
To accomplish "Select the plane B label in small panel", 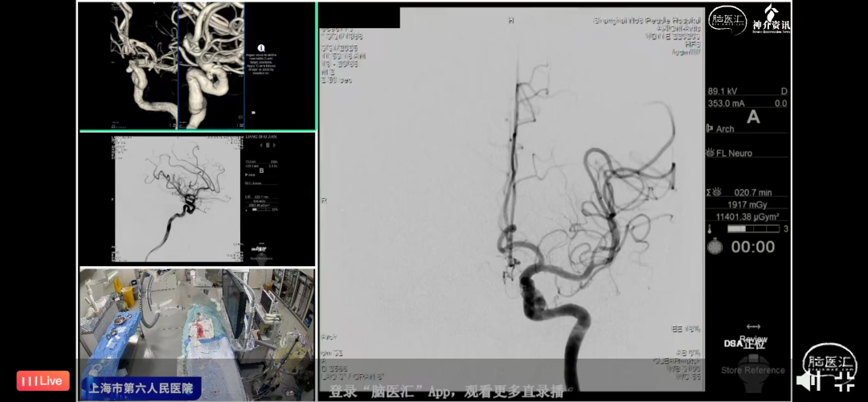I will tap(262, 170).
